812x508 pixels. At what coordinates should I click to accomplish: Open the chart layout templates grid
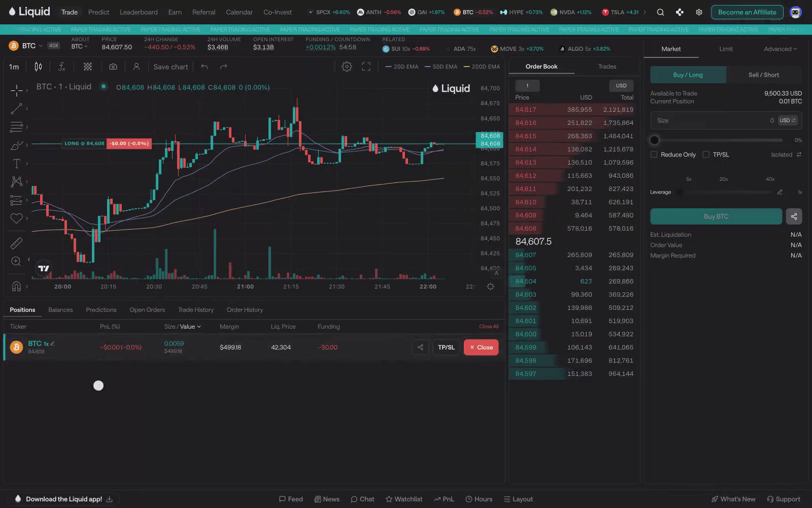[x=88, y=67]
